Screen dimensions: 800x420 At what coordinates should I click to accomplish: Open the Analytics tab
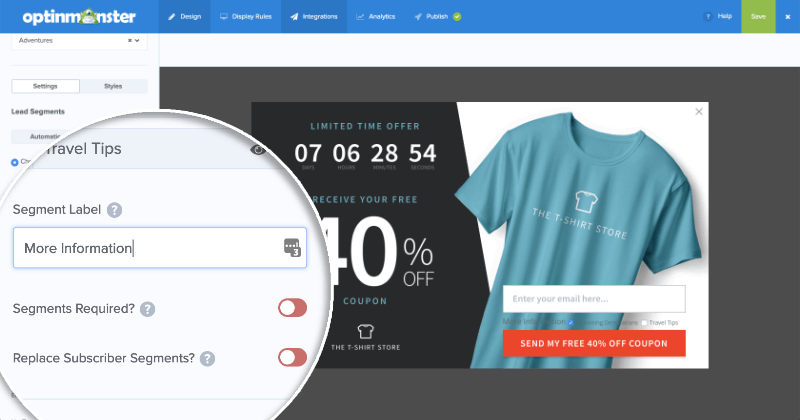(376, 16)
